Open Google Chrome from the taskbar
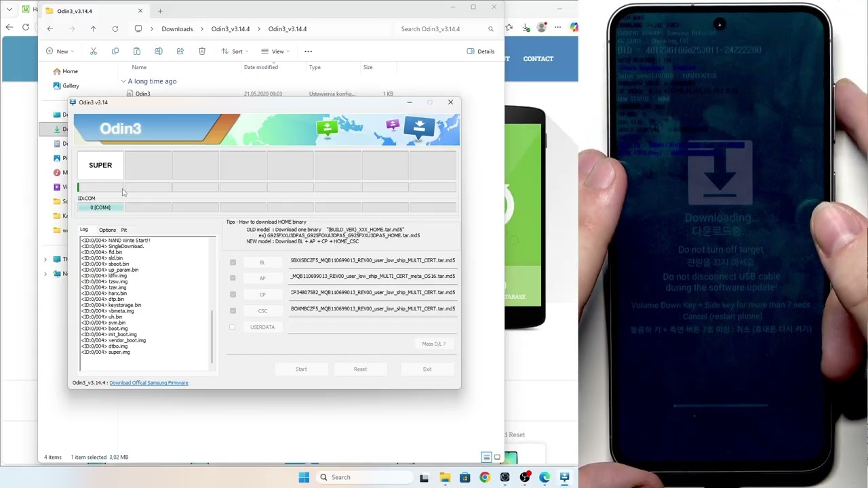Image resolution: width=868 pixels, height=488 pixels. 484,477
